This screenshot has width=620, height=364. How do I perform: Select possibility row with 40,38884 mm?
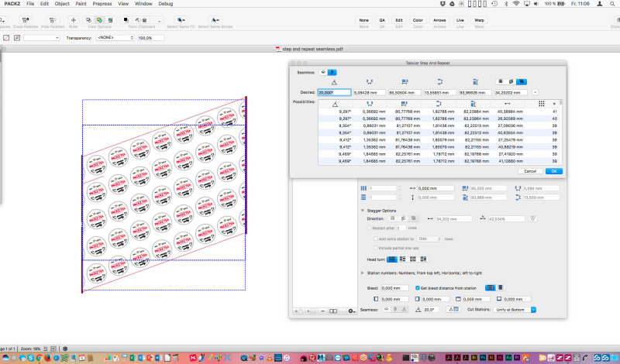pyautogui.click(x=439, y=112)
